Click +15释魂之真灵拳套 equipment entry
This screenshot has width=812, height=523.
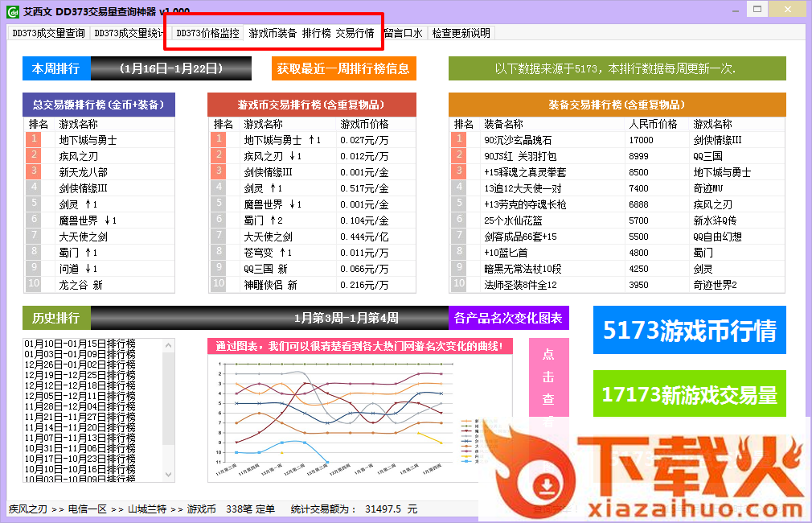click(x=525, y=172)
